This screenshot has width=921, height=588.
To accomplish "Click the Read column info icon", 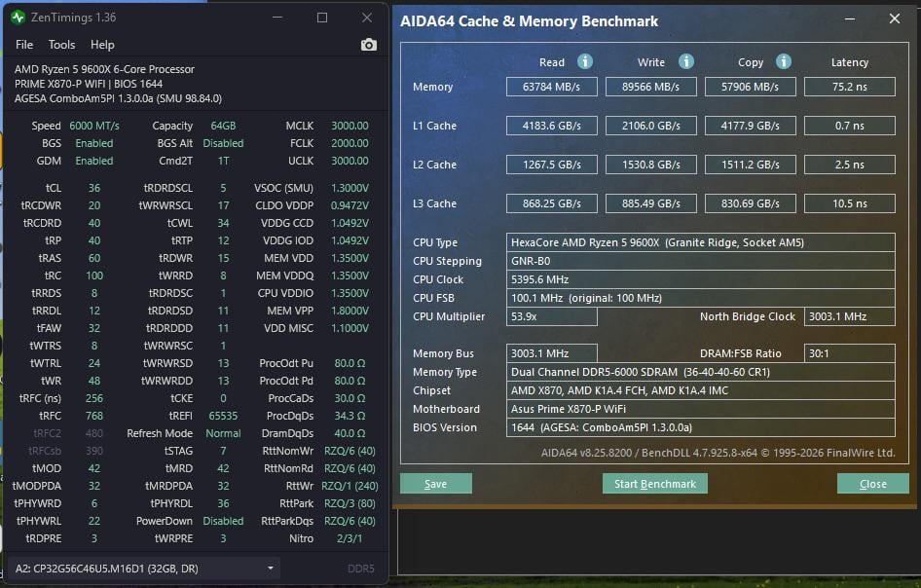I will 585,61.
